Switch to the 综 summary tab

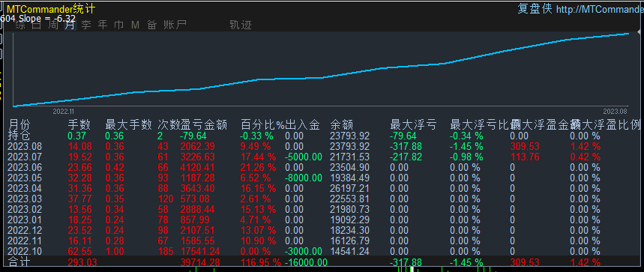click(x=20, y=25)
